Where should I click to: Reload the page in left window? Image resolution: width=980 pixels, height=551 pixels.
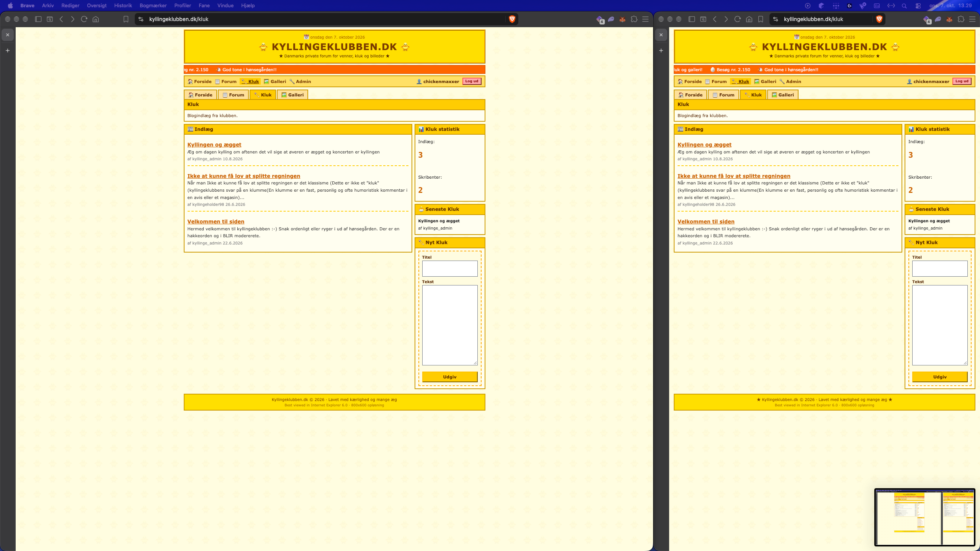pos(84,19)
